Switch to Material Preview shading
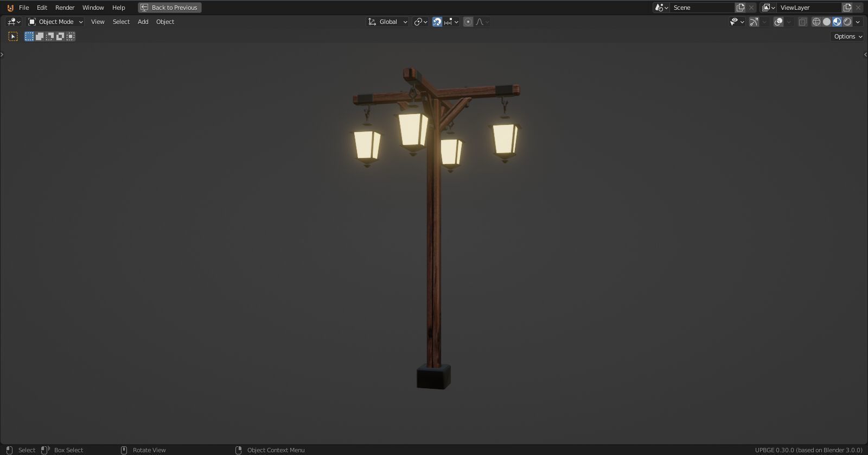Screen dimensions: 868x455 (837, 22)
